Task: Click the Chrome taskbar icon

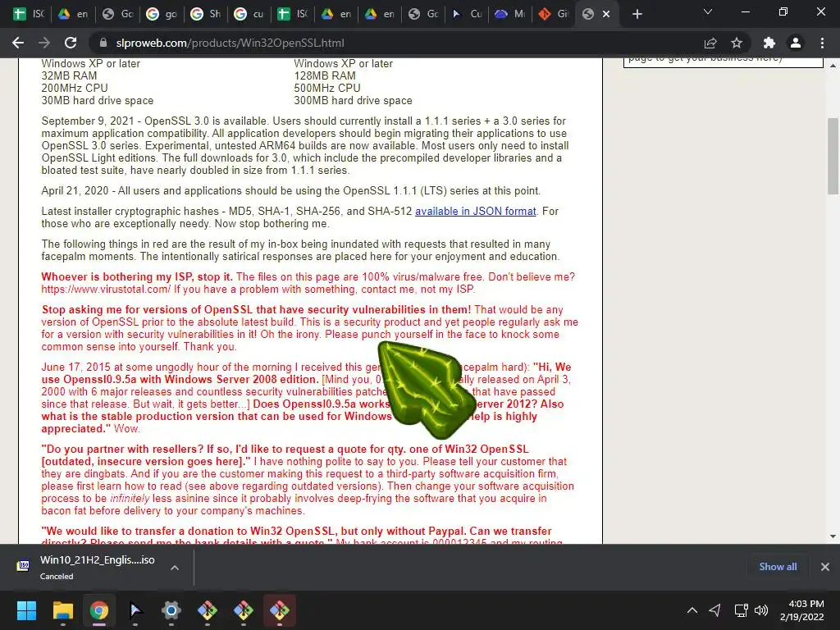Action: (99, 610)
